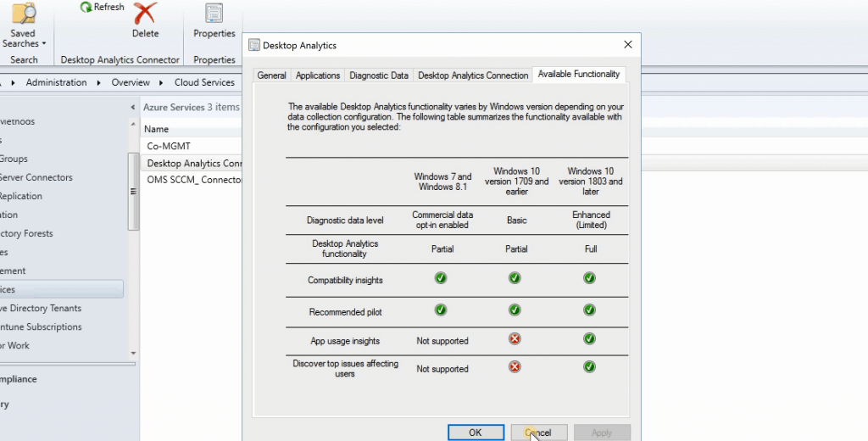Open the Diagnostic Data tab
The width and height of the screenshot is (868, 441).
tap(379, 75)
